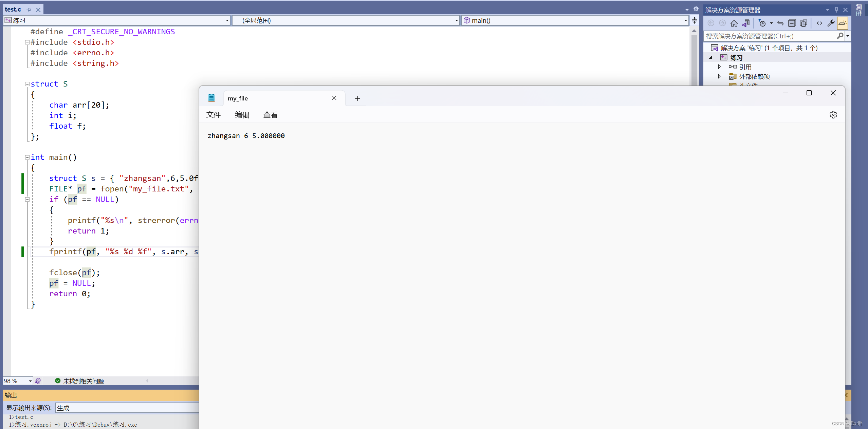Screen dimensions: 868x429
Task: Toggle auto-hide pin of Solution Explorer
Action: click(836, 10)
